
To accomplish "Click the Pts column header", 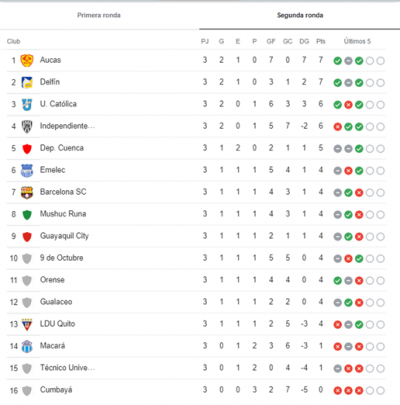I will point(321,41).
